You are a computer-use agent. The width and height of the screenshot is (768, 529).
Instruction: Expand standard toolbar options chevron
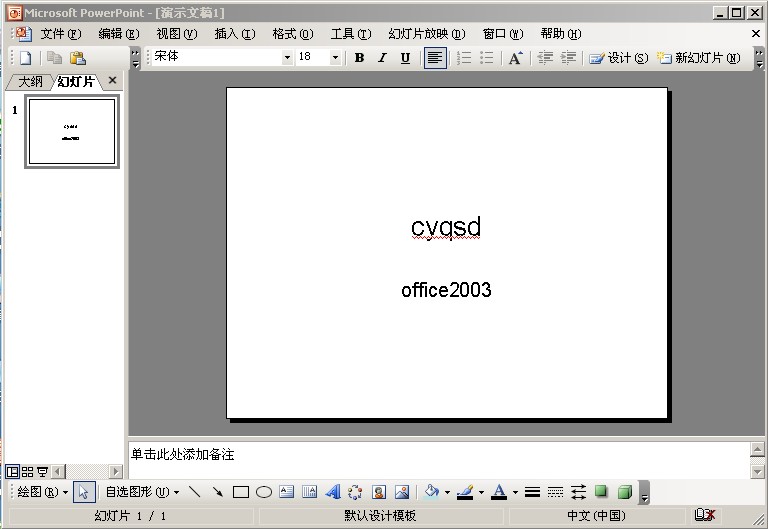tap(135, 58)
